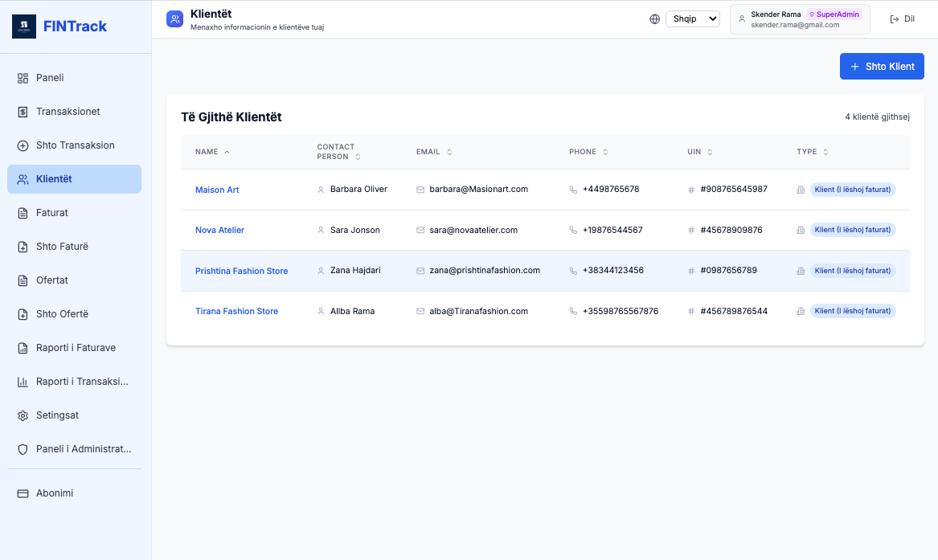Click the phone icon in Nova Atelier row
Viewport: 938px width, 560px height.
click(573, 230)
